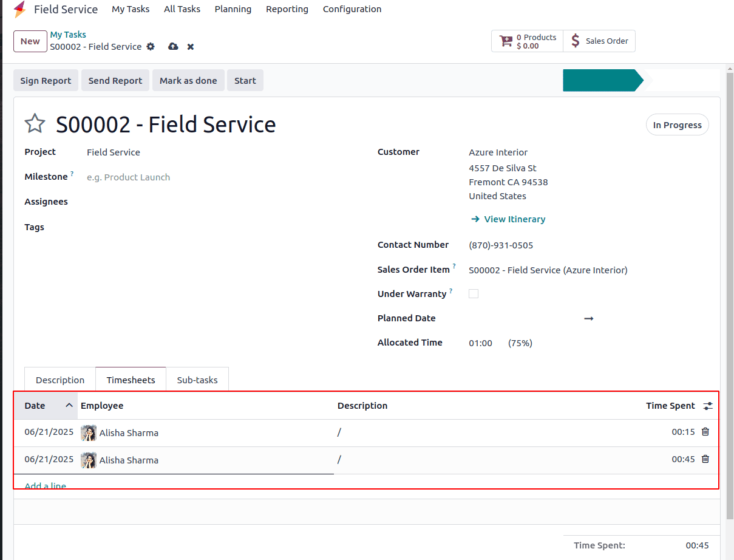
Task: Click the star icon to favorite task
Action: pyautogui.click(x=35, y=124)
